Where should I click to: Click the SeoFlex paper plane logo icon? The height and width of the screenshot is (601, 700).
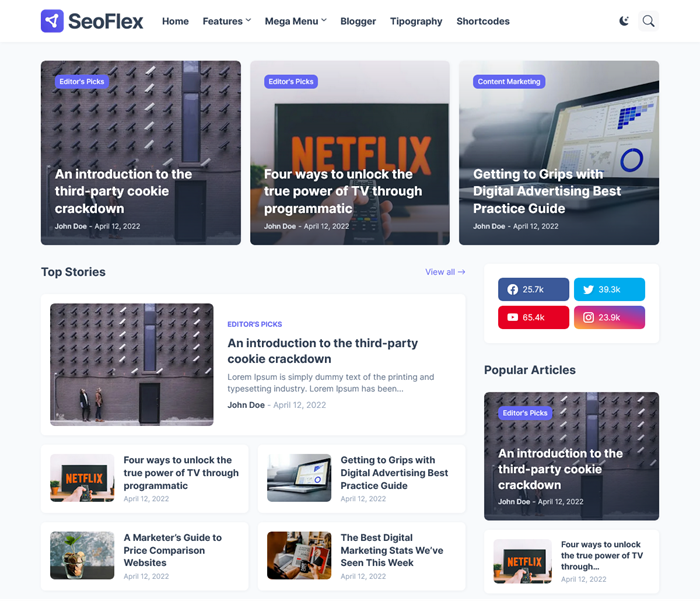point(52,21)
